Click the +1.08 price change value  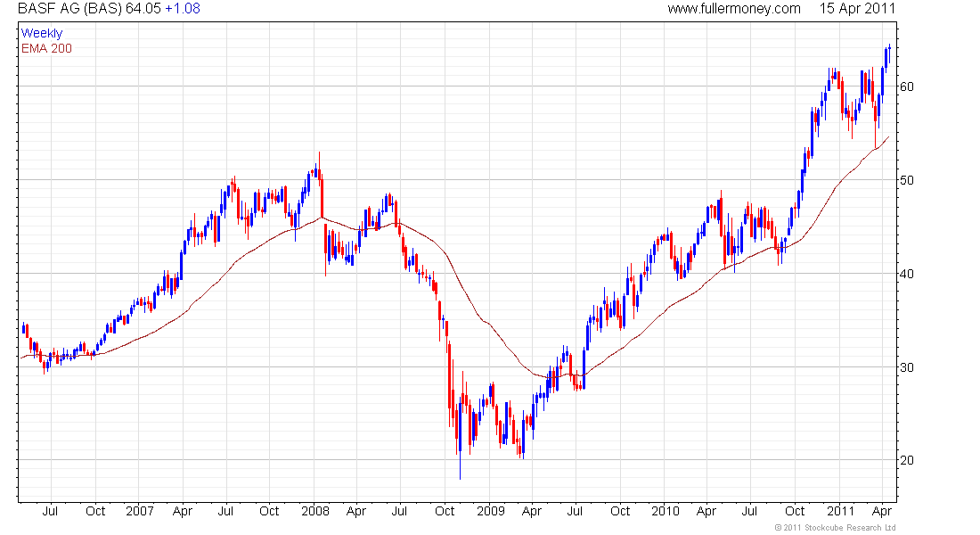point(183,9)
